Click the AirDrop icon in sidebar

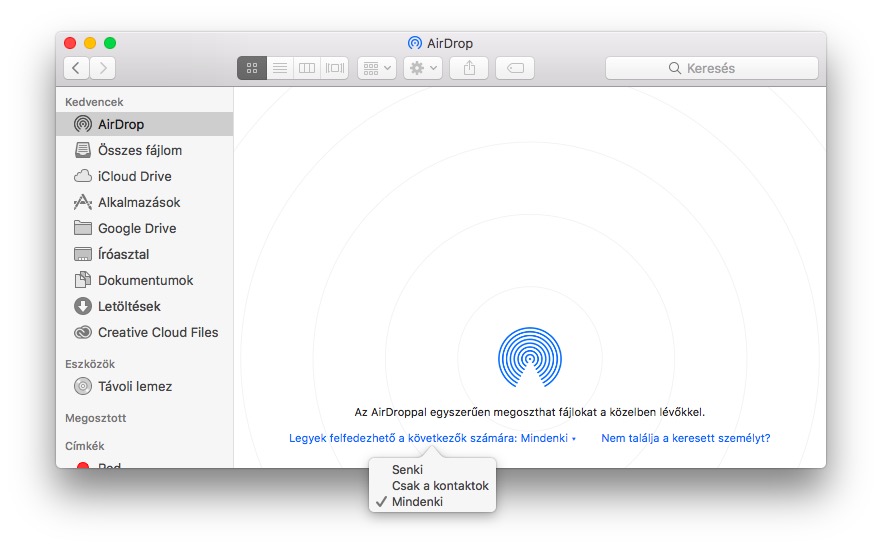click(83, 124)
